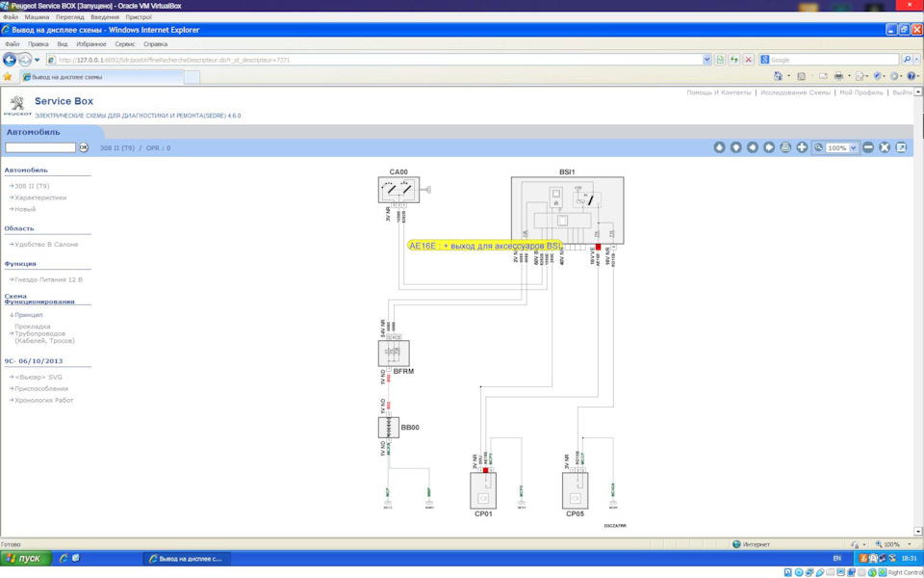Open 'Хронология Работ' link
Viewport: 924px width, 578px height.
point(44,400)
